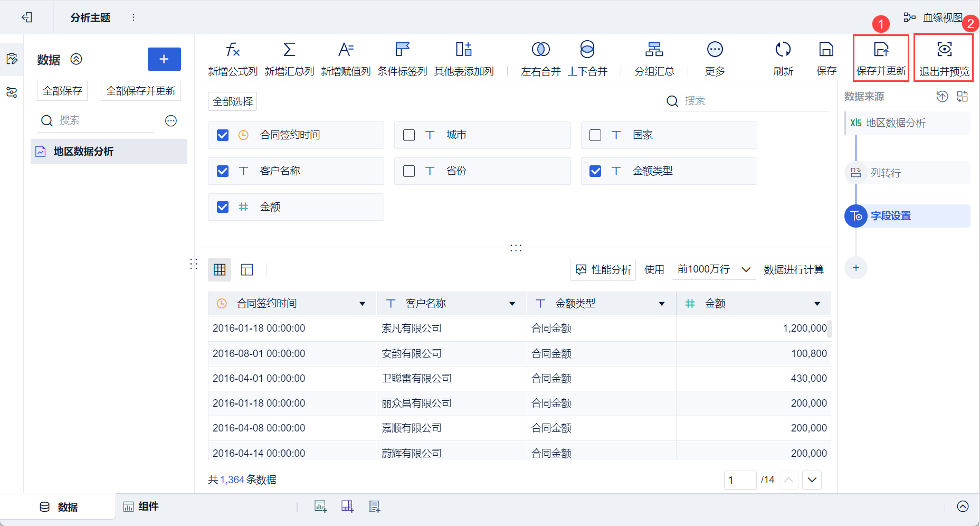Click the 全部保存 button
The height and width of the screenshot is (526, 980).
(62, 91)
